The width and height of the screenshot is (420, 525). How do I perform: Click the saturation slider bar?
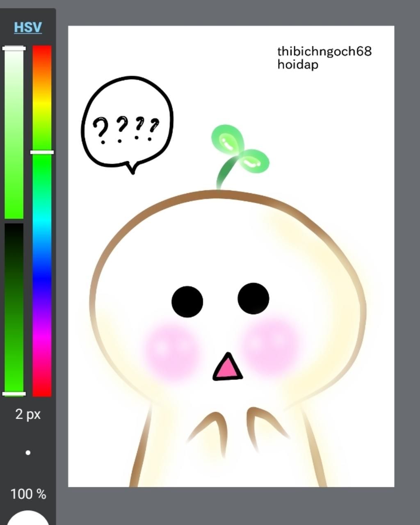coord(14,132)
